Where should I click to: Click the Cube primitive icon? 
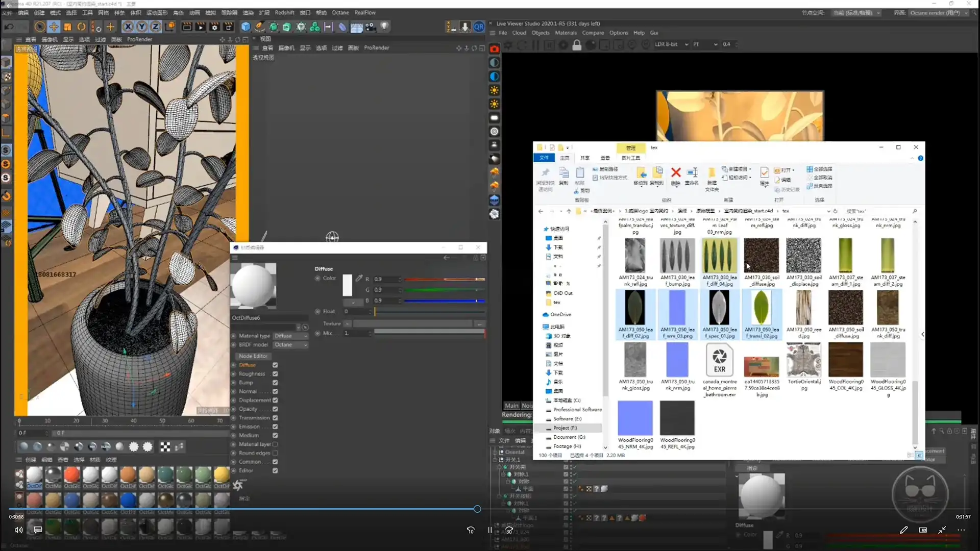(246, 27)
